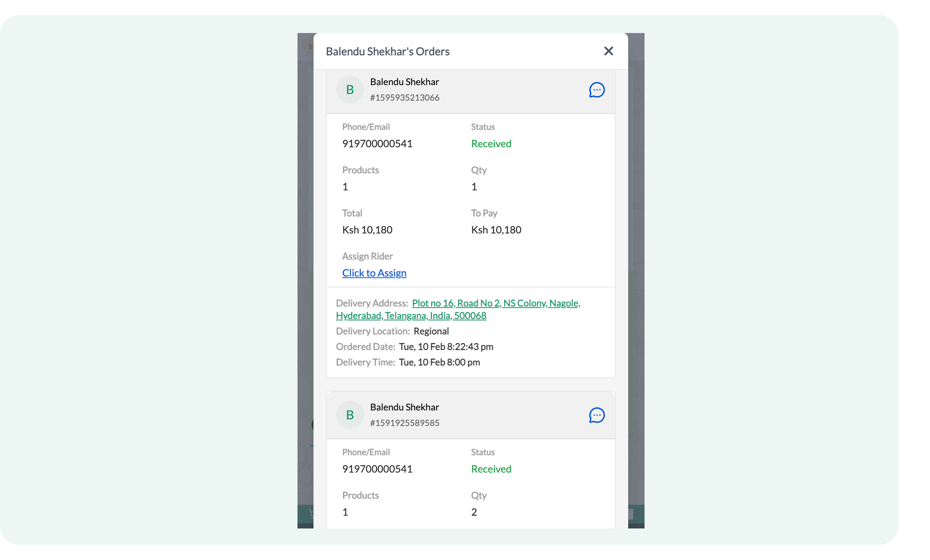
Task: Click Ksh 10,180 under Total
Action: coord(367,230)
